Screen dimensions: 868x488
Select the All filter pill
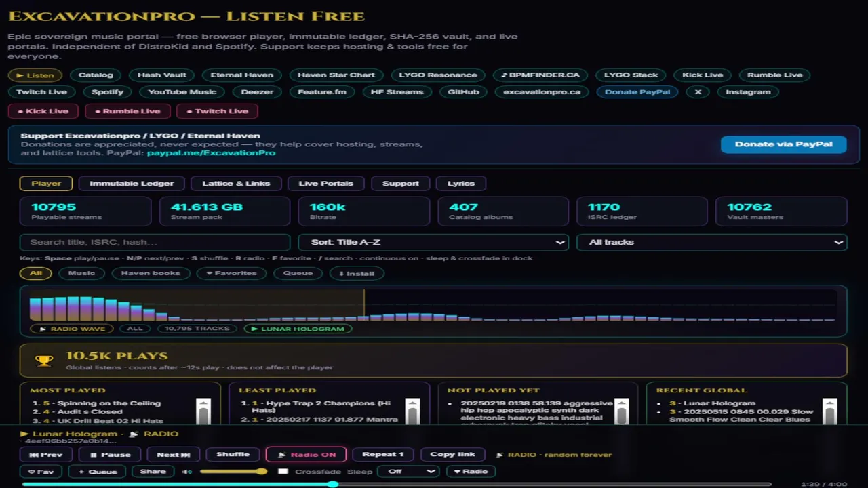click(36, 273)
